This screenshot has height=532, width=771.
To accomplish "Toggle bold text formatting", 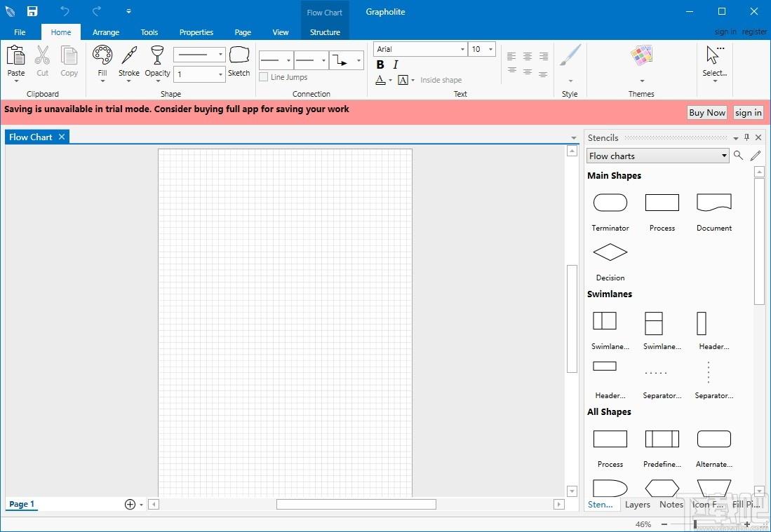I will pyautogui.click(x=380, y=65).
